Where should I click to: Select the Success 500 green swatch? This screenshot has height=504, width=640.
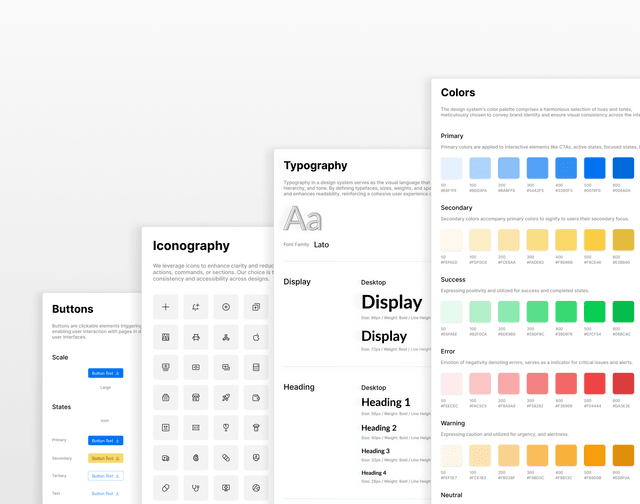click(x=594, y=312)
